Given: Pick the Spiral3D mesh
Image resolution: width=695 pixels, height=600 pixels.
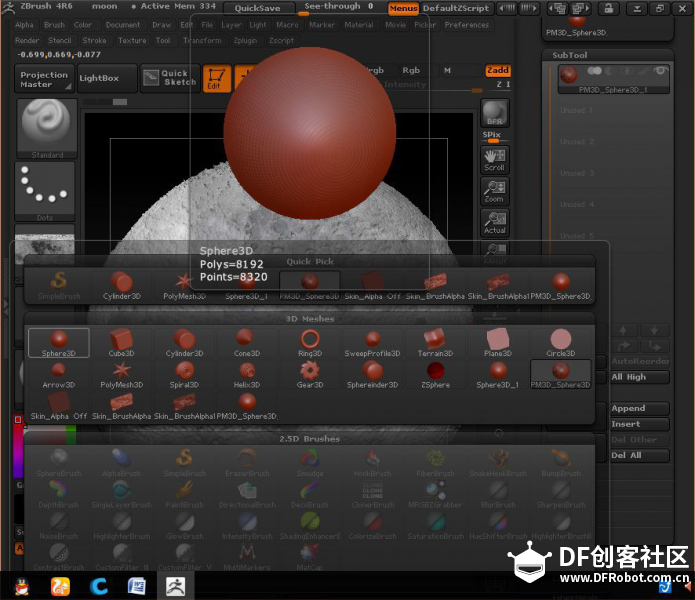Looking at the screenshot, I should pos(184,374).
